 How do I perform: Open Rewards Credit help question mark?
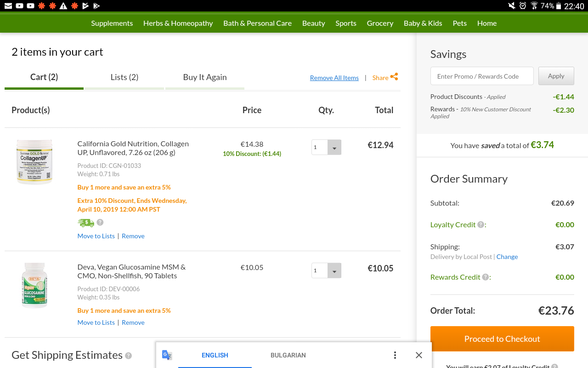486,277
